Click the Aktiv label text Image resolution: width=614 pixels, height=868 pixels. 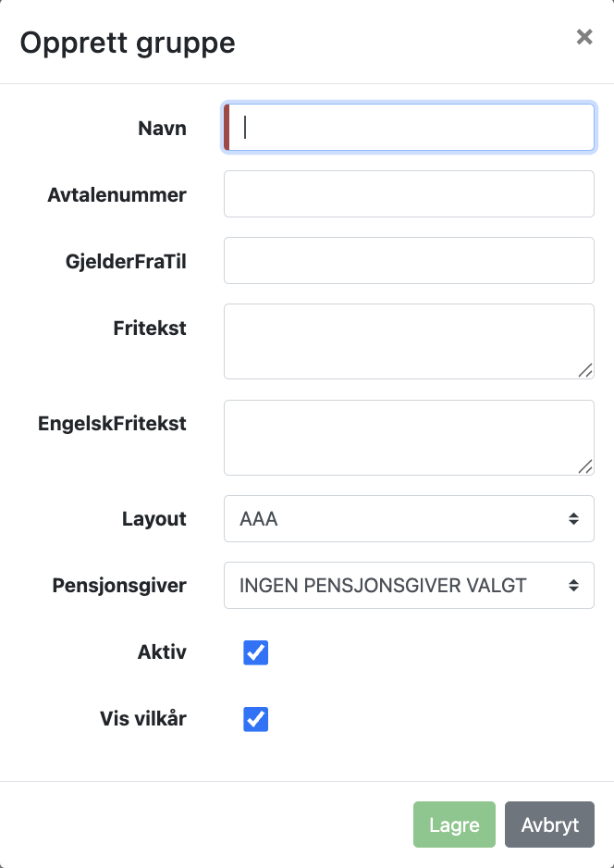(162, 652)
